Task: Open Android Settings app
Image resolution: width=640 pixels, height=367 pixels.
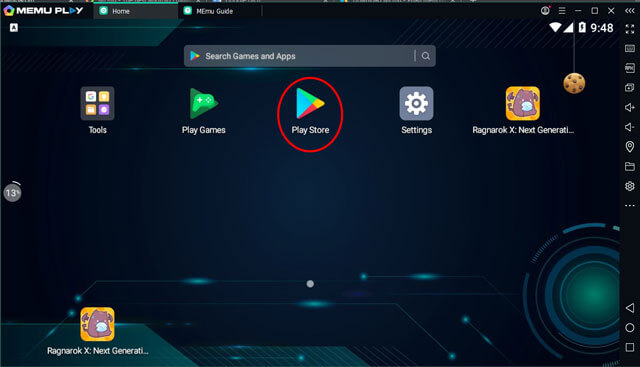Action: click(x=416, y=104)
